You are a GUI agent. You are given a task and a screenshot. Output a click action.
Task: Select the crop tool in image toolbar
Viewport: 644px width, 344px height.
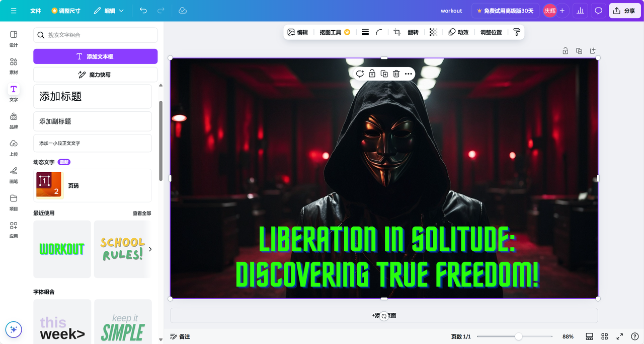click(x=397, y=32)
